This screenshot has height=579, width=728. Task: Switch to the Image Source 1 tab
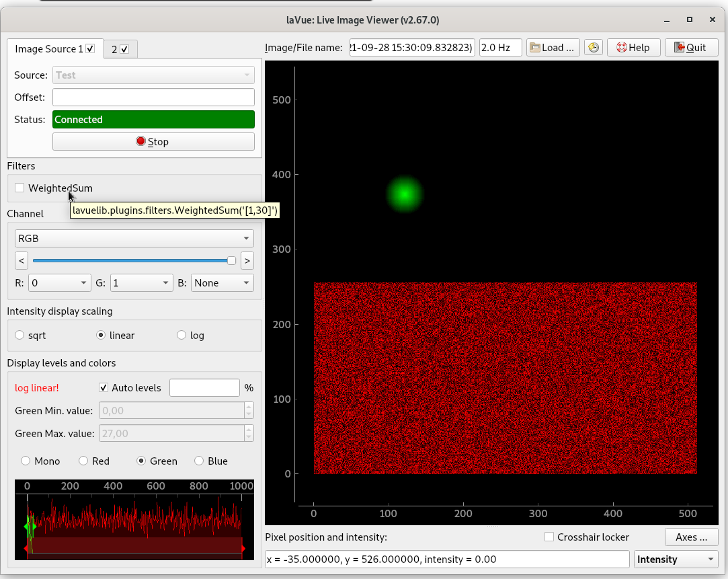point(48,49)
